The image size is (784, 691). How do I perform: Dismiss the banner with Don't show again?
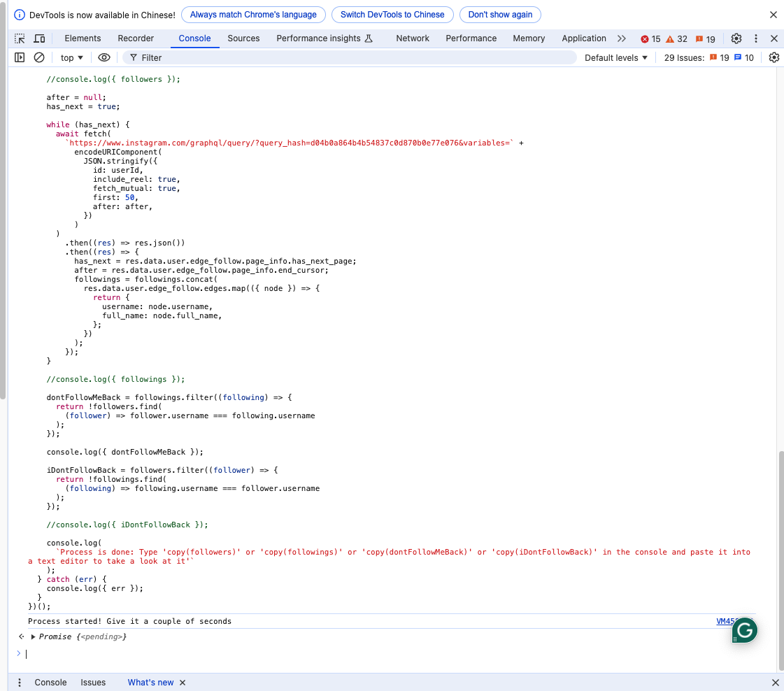click(x=500, y=14)
